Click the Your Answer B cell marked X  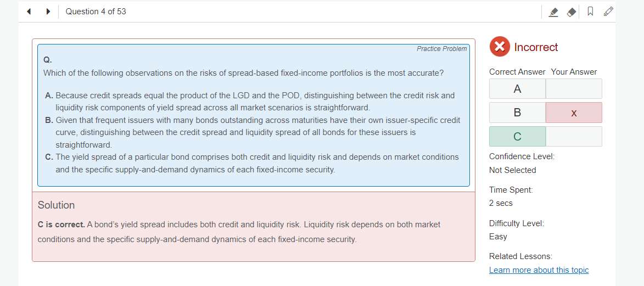coord(574,113)
